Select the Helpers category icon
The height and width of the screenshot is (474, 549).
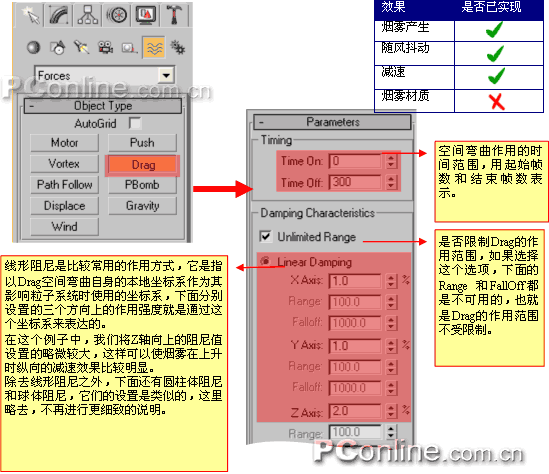coord(129,47)
